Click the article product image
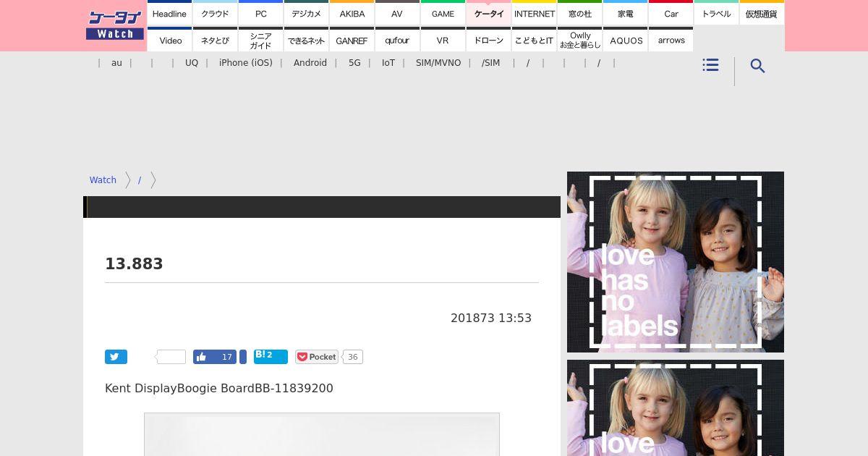This screenshot has height=456, width=868. (x=322, y=434)
